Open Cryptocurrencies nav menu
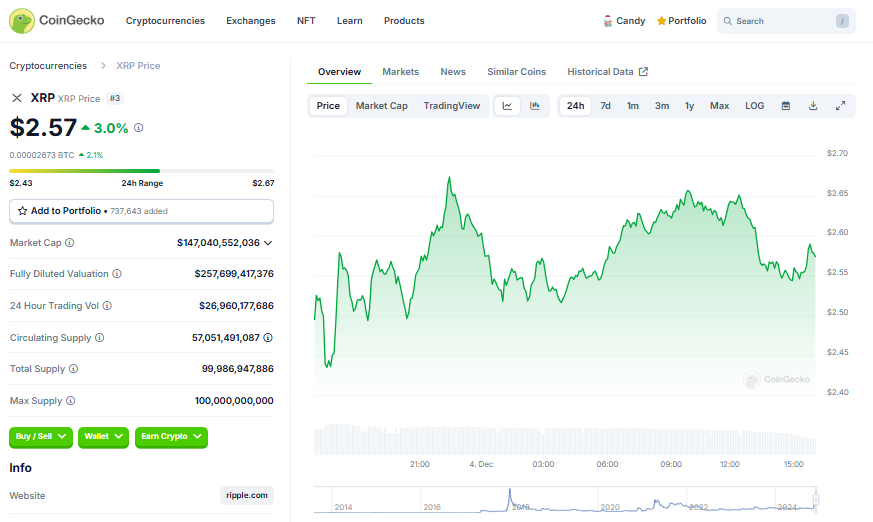The height and width of the screenshot is (522, 873). (165, 21)
